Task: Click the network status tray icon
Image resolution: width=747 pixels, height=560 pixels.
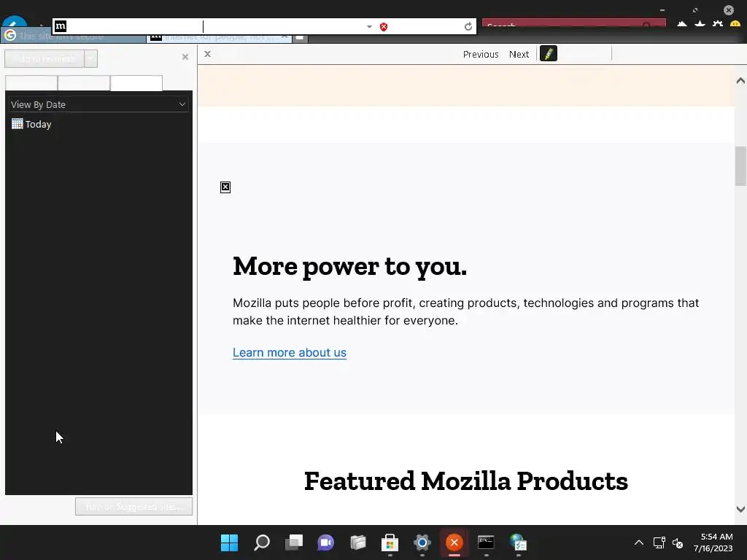Action: 659,542
